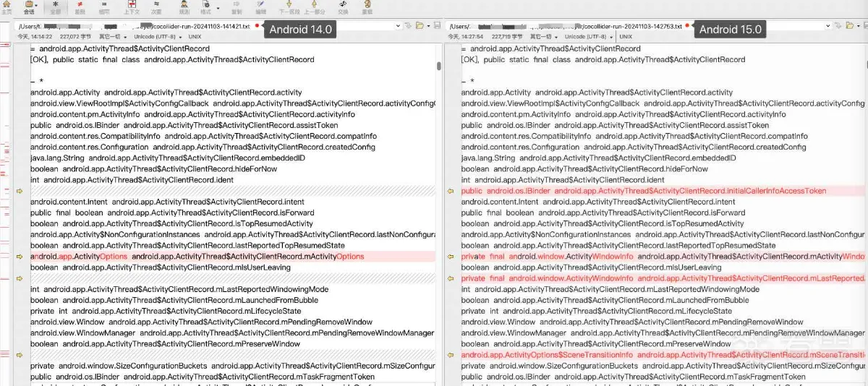Select the red android.app.ActivityOptions line in left pane
Viewport: 868px width, 386px height.
point(231,257)
